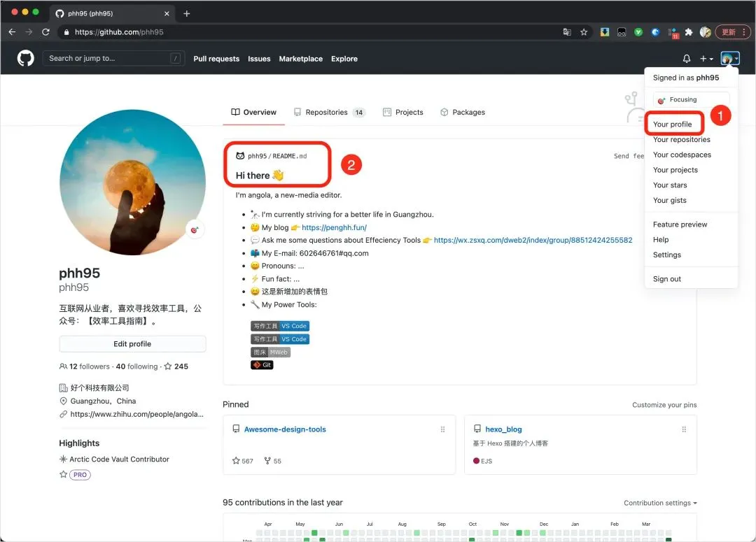The height and width of the screenshot is (542, 756).
Task: Select Your codespaces from user menu
Action: click(x=682, y=155)
